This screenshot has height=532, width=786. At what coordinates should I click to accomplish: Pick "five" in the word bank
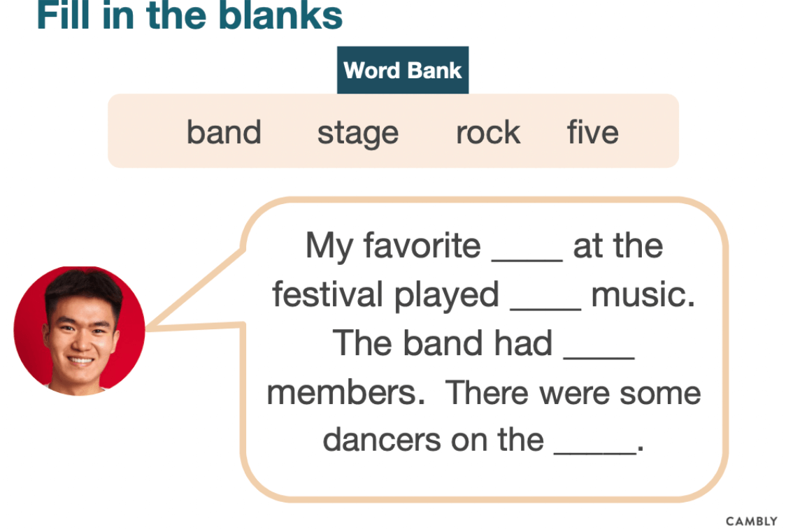coord(593,132)
